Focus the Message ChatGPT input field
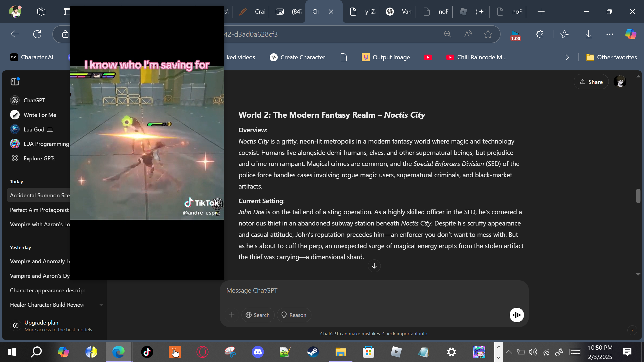Screen dimensions: 644x362 click(x=374, y=291)
